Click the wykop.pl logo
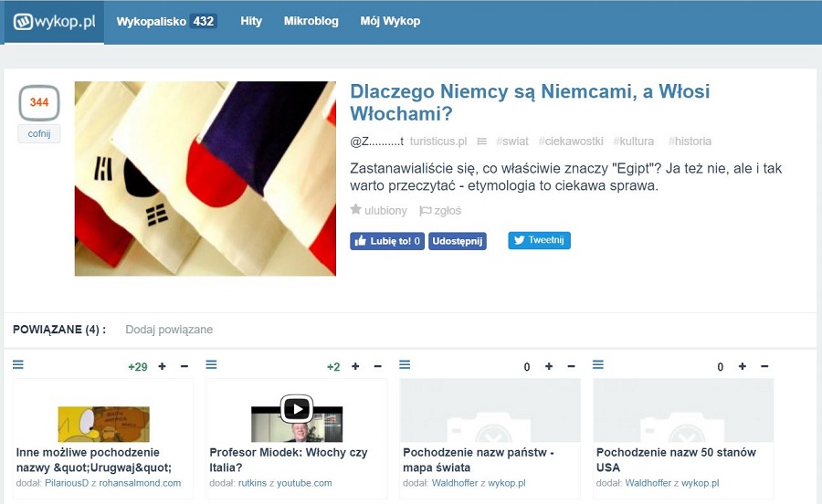 [54, 22]
